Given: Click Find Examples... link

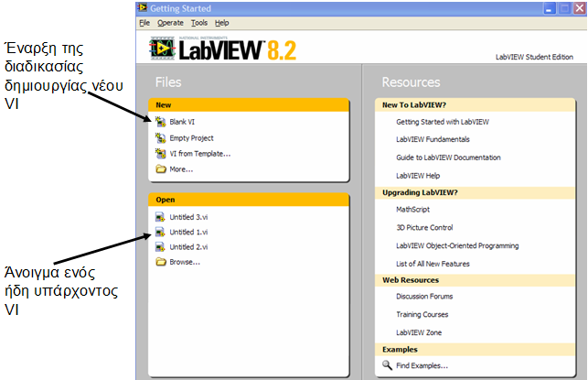Looking at the screenshot, I should tap(422, 365).
